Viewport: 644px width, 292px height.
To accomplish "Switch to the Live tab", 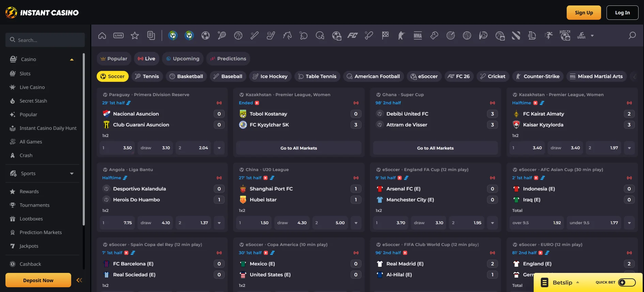I will [147, 59].
